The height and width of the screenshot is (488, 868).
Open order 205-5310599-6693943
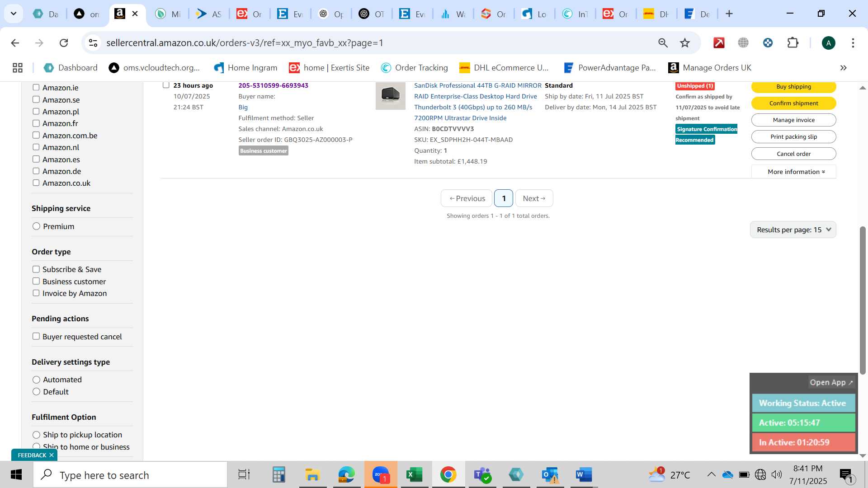point(274,85)
